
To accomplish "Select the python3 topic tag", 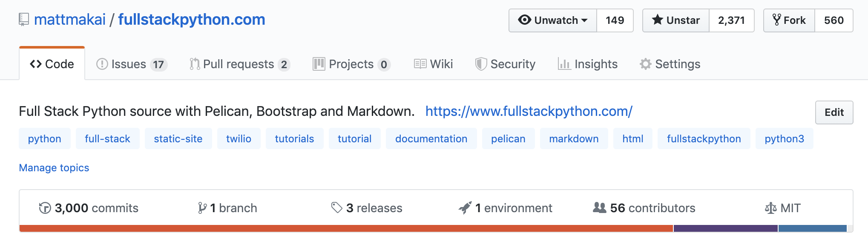I will coord(784,138).
